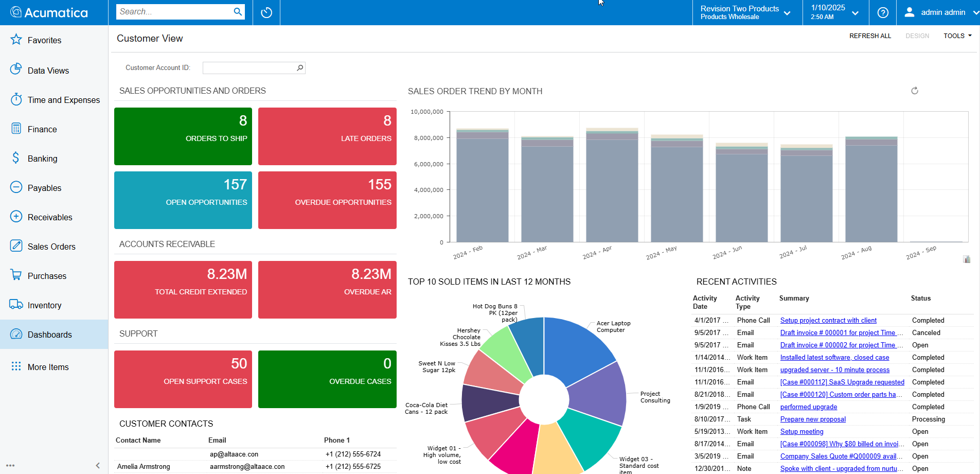This screenshot has width=980, height=474.
Task: Open Data Views pie chart icon
Action: (16, 69)
